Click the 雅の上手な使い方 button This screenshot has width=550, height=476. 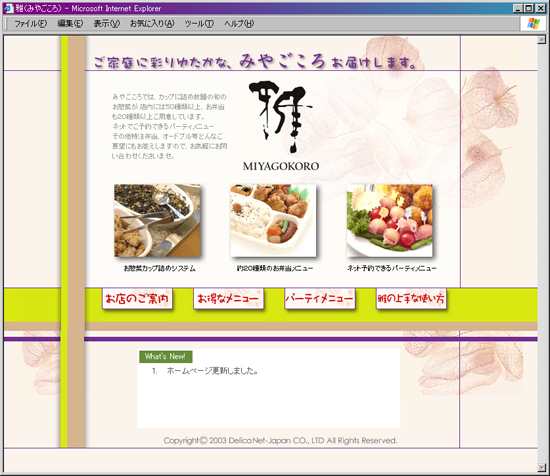click(x=411, y=299)
